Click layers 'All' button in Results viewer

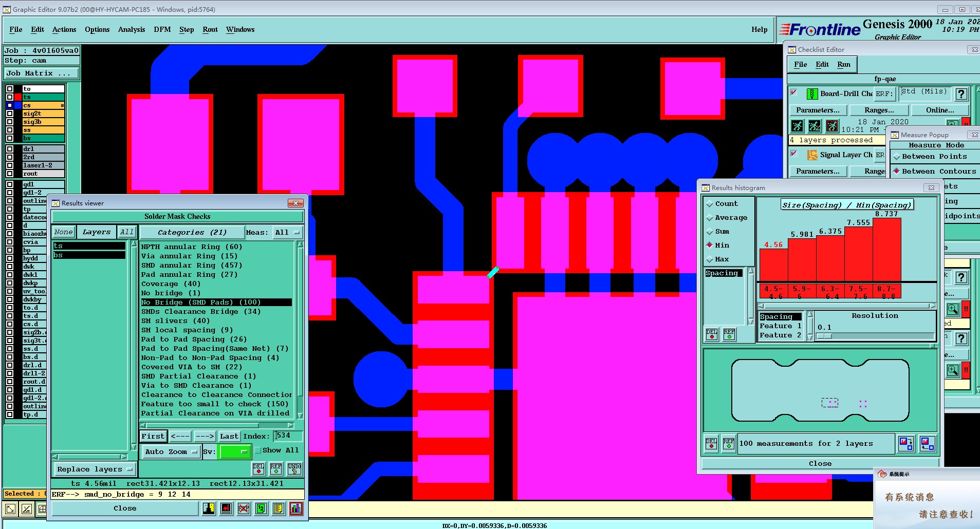pyautogui.click(x=127, y=232)
